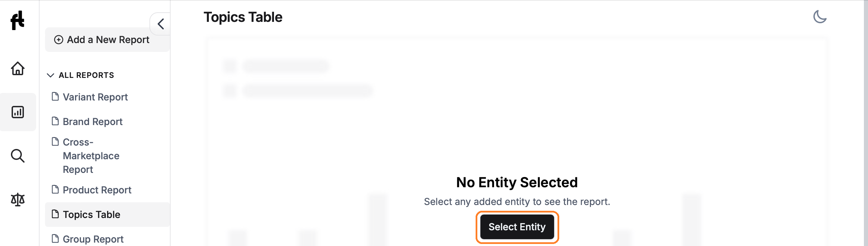Click the Product Report document icon
The height and width of the screenshot is (246, 868).
click(55, 189)
